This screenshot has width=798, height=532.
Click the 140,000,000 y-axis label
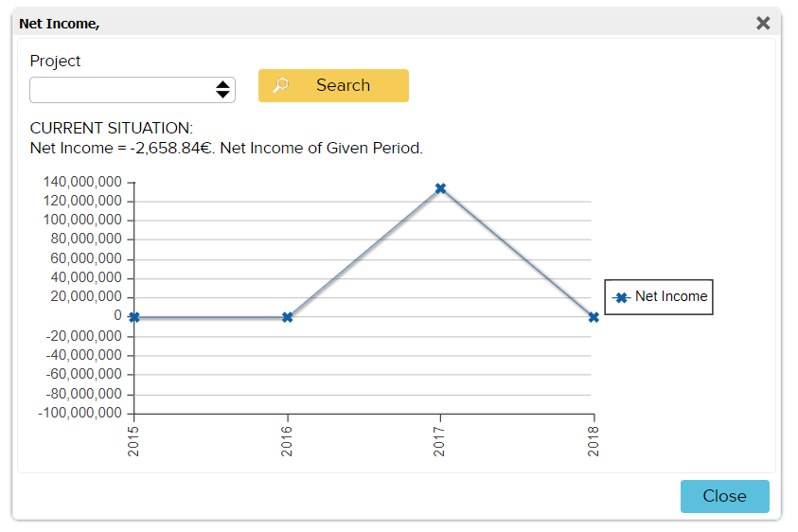(83, 182)
